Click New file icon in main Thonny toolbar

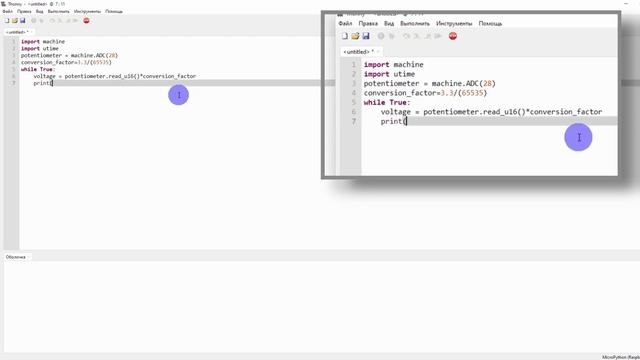(x=7, y=20)
